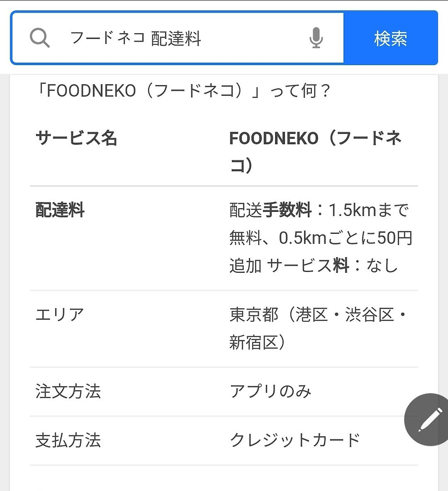
Task: Click the 新宿区） text
Action: (x=257, y=343)
